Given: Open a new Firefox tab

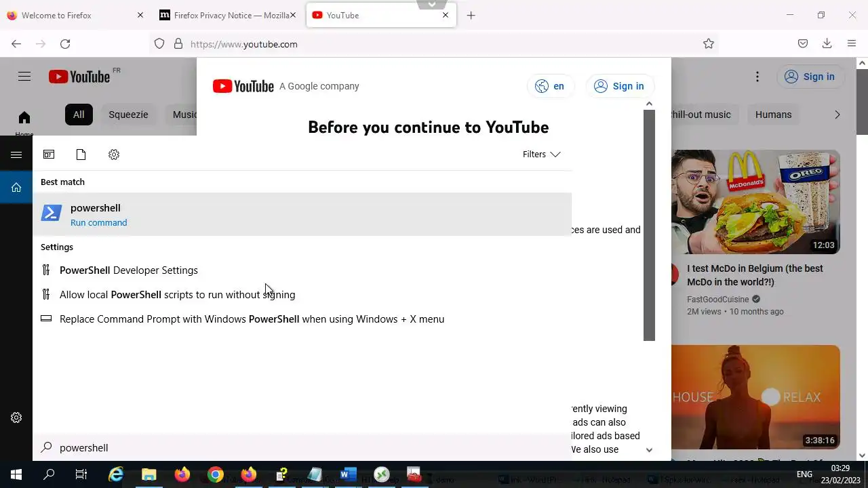Looking at the screenshot, I should (471, 15).
